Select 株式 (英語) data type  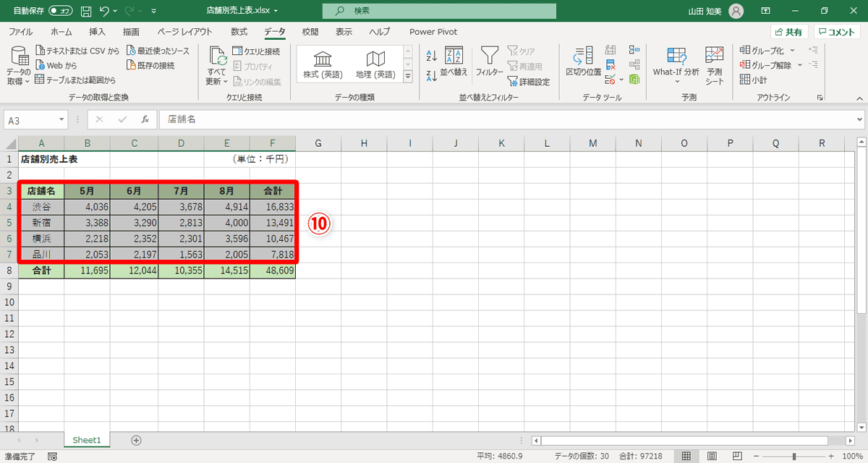tap(323, 65)
